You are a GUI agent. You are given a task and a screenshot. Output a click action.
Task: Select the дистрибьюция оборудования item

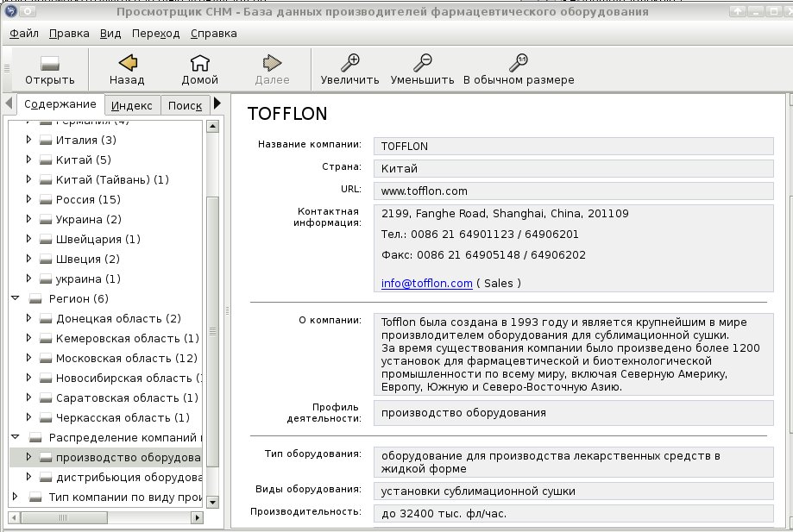(129, 478)
